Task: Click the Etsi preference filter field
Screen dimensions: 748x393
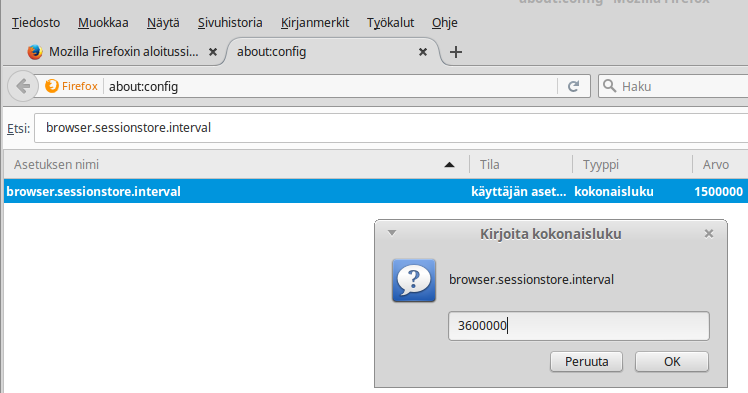Action: coord(391,128)
